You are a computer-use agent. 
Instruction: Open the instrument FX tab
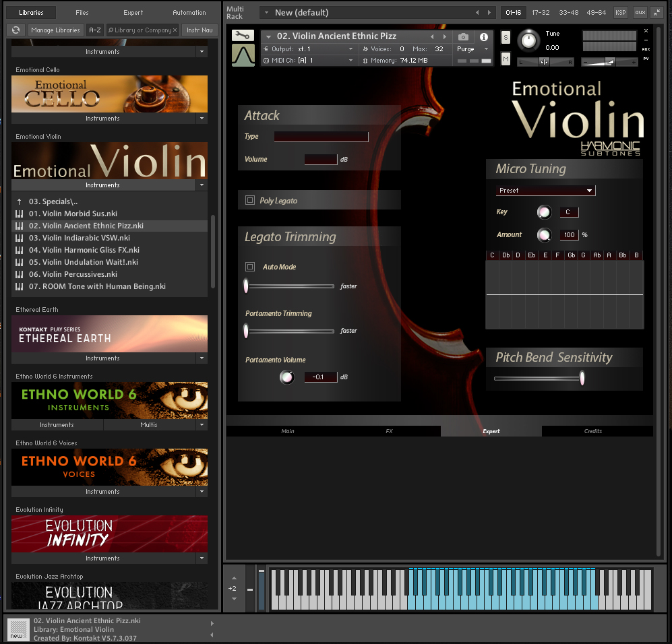tap(389, 431)
